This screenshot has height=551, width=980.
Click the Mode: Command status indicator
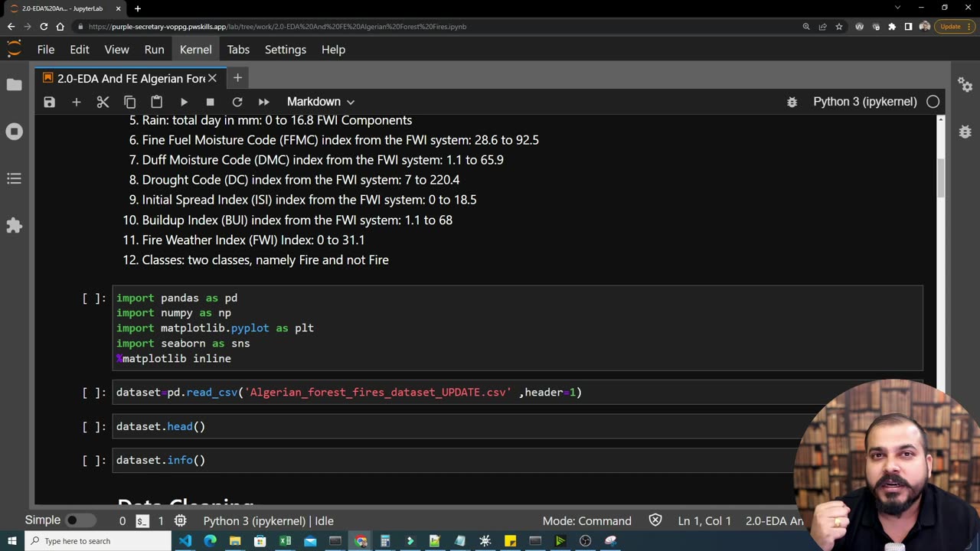click(x=587, y=520)
